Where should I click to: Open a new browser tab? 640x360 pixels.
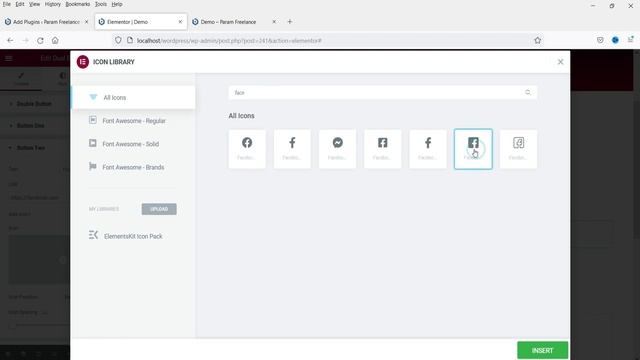pos(290,22)
